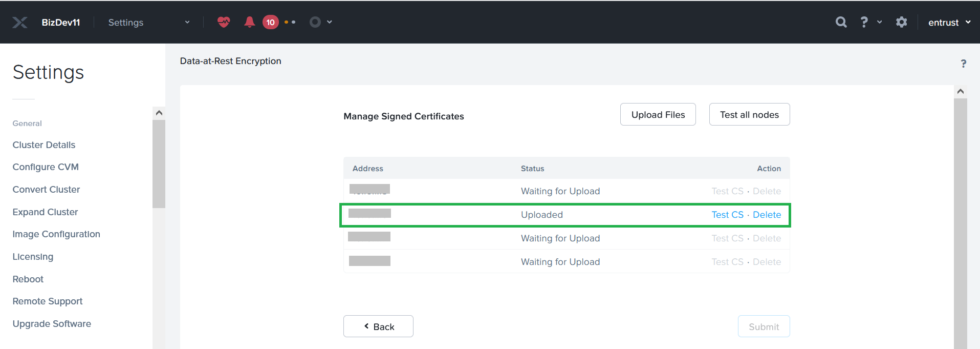The height and width of the screenshot is (349, 980).
Task: Click the main panel scroll up arrow
Action: coord(961,91)
